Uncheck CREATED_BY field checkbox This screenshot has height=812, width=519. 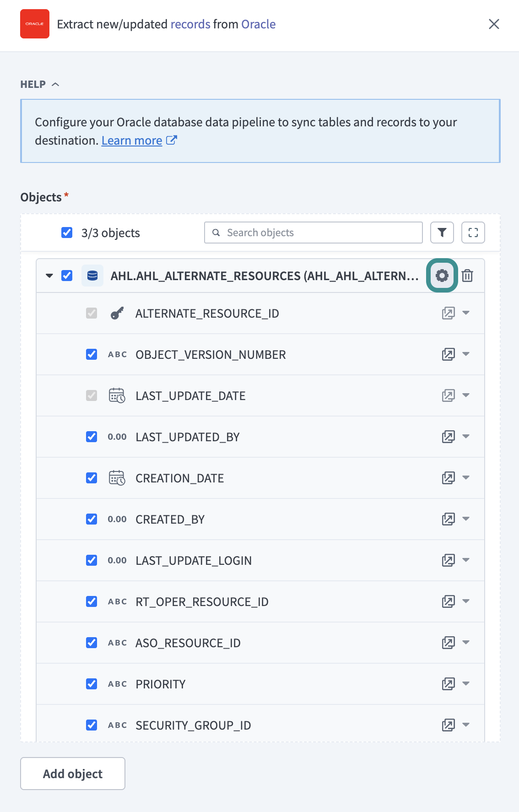tap(92, 519)
